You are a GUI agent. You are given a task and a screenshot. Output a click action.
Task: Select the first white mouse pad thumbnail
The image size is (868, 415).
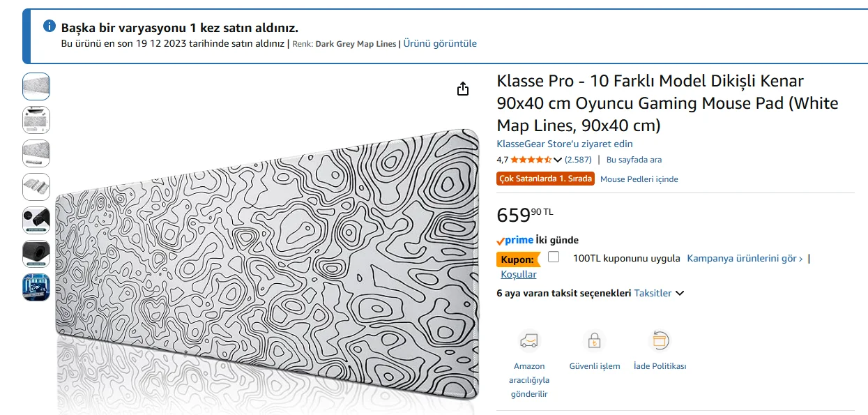[36, 86]
